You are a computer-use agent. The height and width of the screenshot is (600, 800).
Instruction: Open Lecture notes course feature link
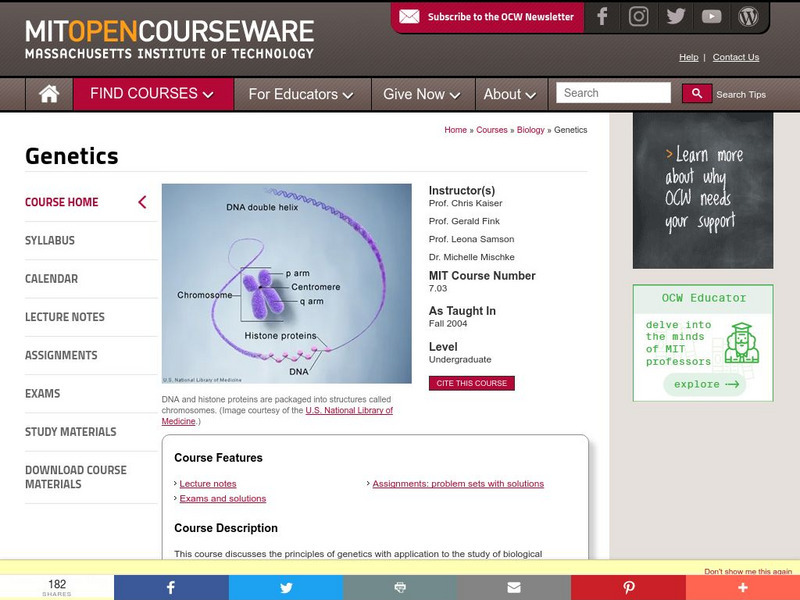[x=208, y=484]
